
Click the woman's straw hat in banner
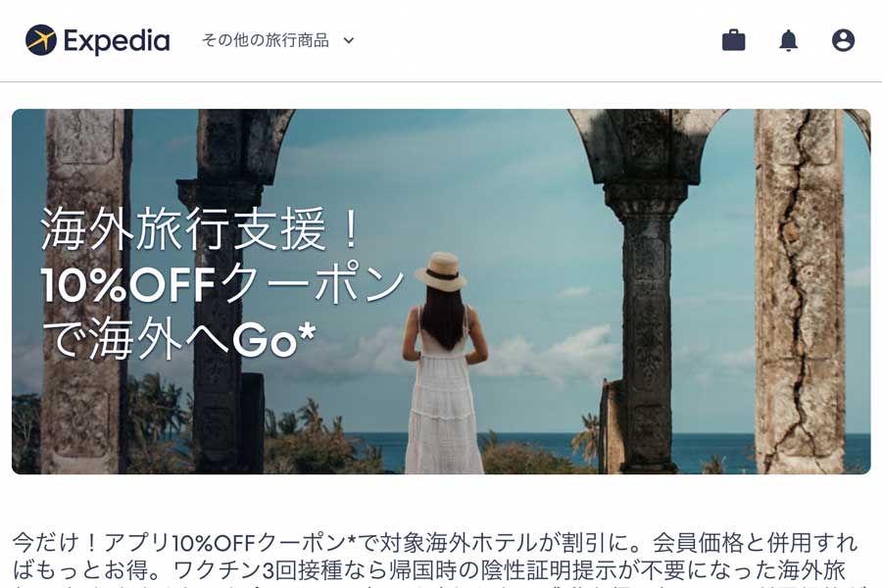pos(441,270)
